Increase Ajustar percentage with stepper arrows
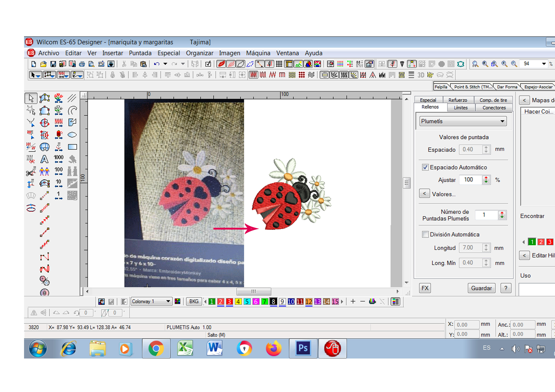 pyautogui.click(x=486, y=180)
